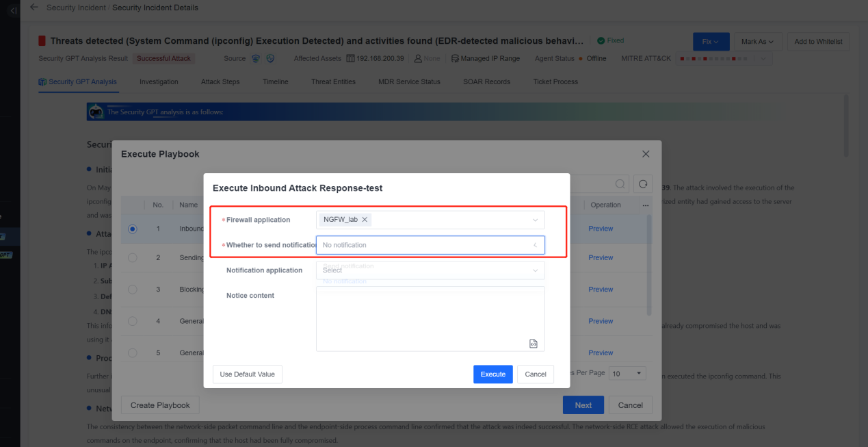Viewport: 868px width, 447px height.
Task: Select playbook row 2 radio button
Action: (x=133, y=257)
